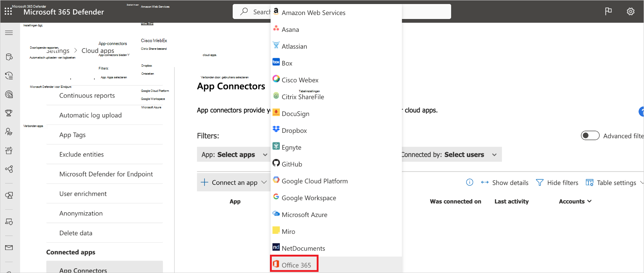Pick Microsoft Azure from the list
Image resolution: width=644 pixels, height=273 pixels.
coord(336,214)
